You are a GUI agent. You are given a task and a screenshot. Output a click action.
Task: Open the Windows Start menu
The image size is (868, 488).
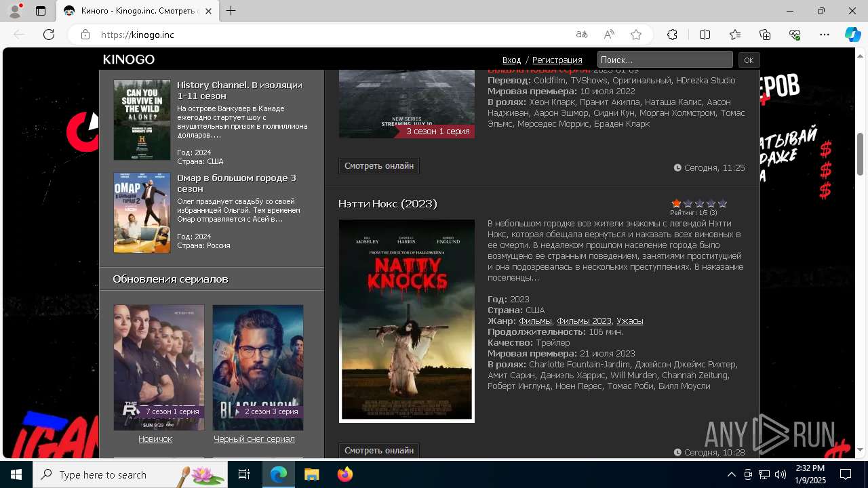[x=16, y=474]
